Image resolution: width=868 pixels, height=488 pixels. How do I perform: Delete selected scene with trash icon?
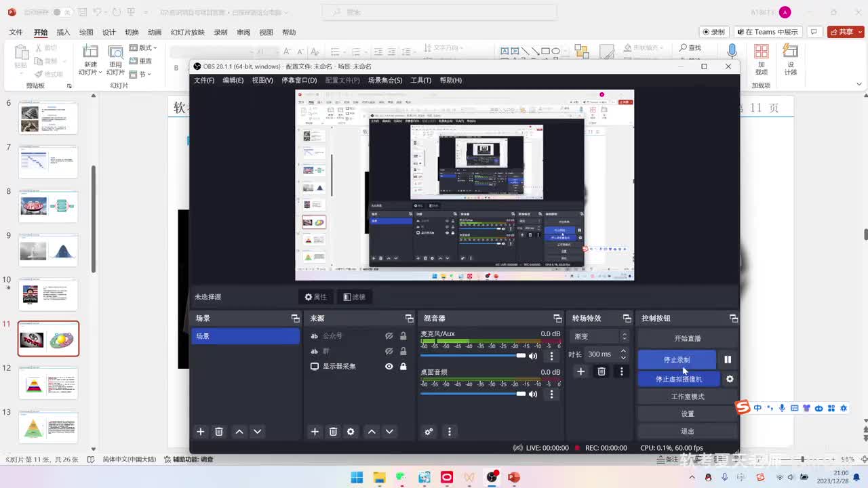pos(219,432)
